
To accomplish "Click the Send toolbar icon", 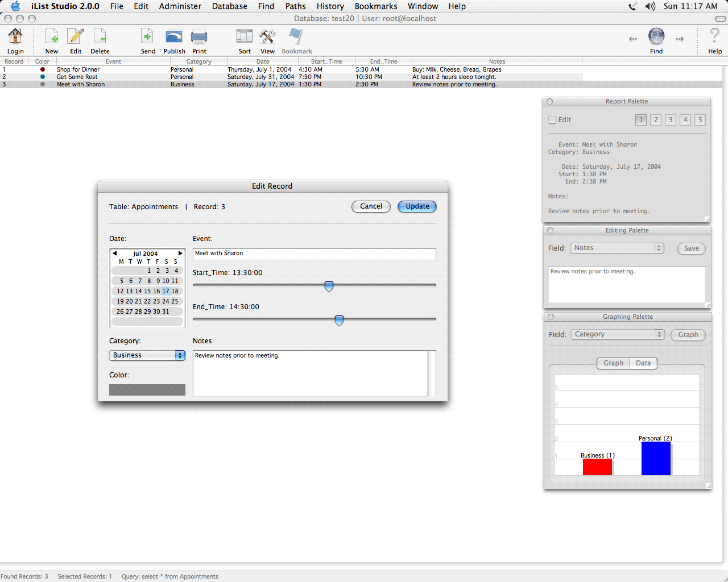I will pos(148,36).
